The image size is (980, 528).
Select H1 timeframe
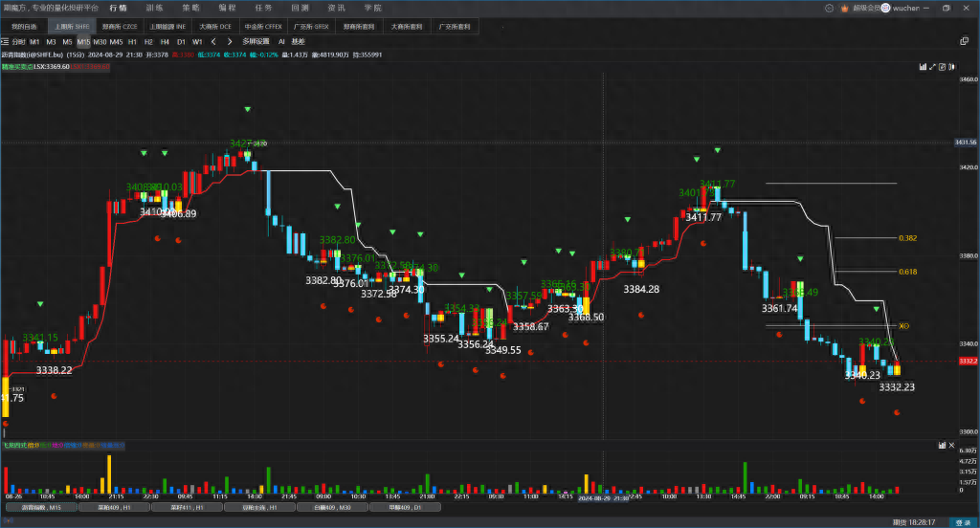click(x=132, y=42)
